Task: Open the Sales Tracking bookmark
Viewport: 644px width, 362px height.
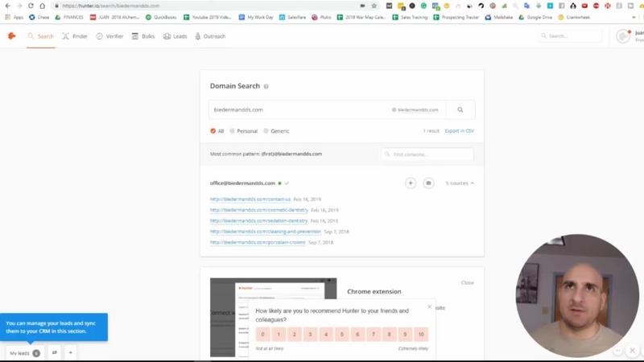Action: (x=410, y=17)
